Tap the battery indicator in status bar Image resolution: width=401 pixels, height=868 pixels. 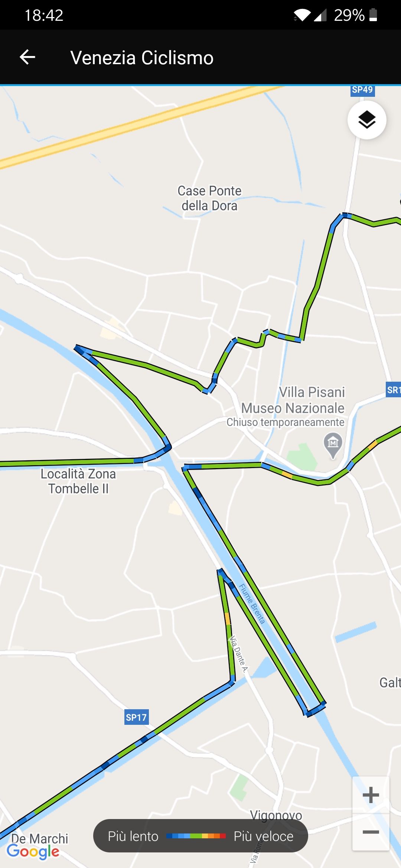[373, 15]
